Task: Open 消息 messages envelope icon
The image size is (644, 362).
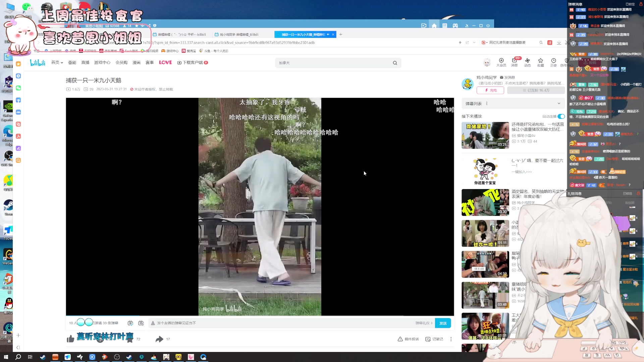Action: [514, 61]
